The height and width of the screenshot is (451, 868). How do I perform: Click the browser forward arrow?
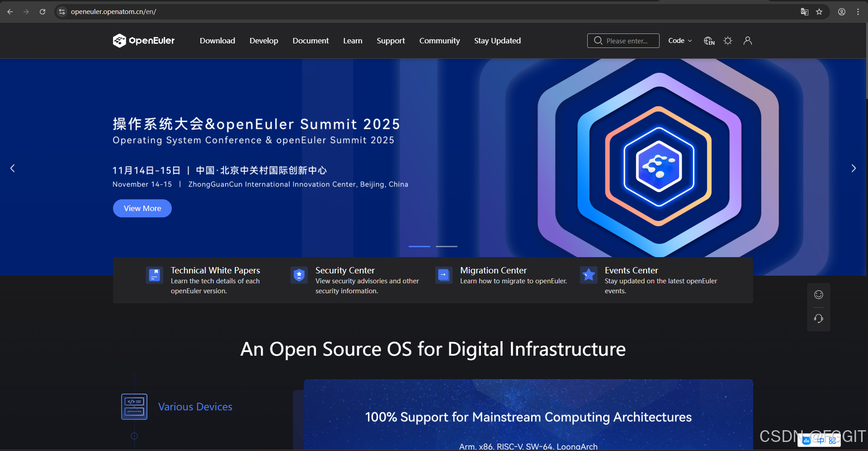(x=26, y=12)
